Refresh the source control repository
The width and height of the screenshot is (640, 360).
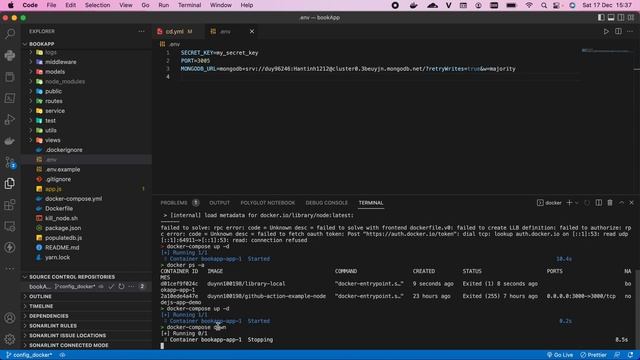pos(121,287)
